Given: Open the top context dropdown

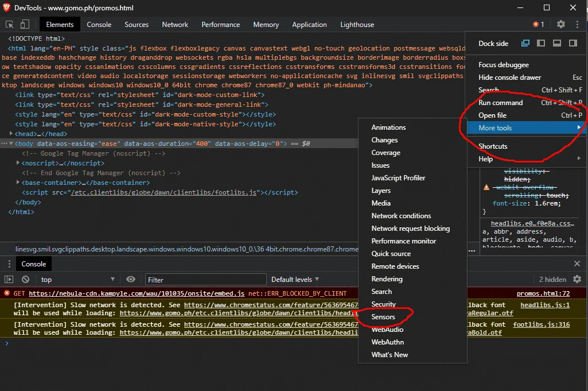Looking at the screenshot, I should (77, 280).
